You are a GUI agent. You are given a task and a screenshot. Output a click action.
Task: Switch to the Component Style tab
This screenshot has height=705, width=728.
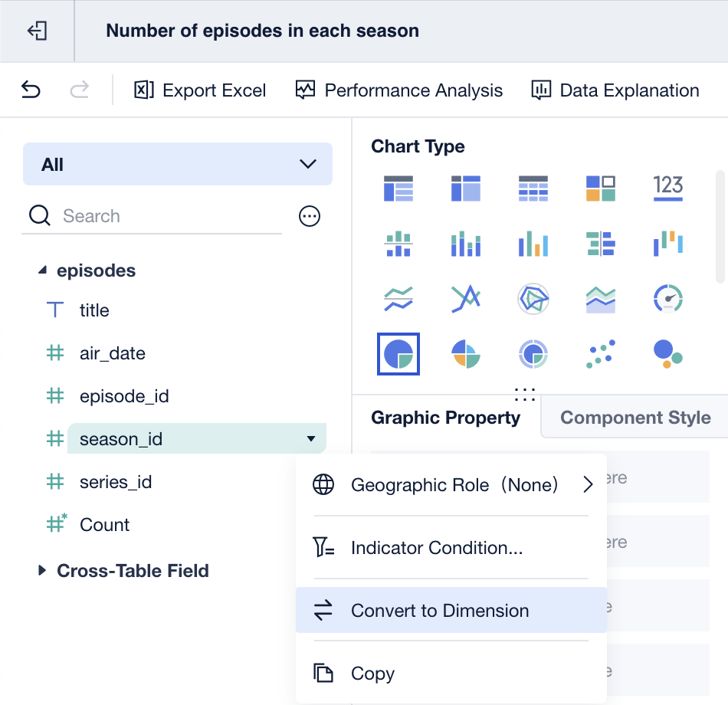click(x=635, y=418)
